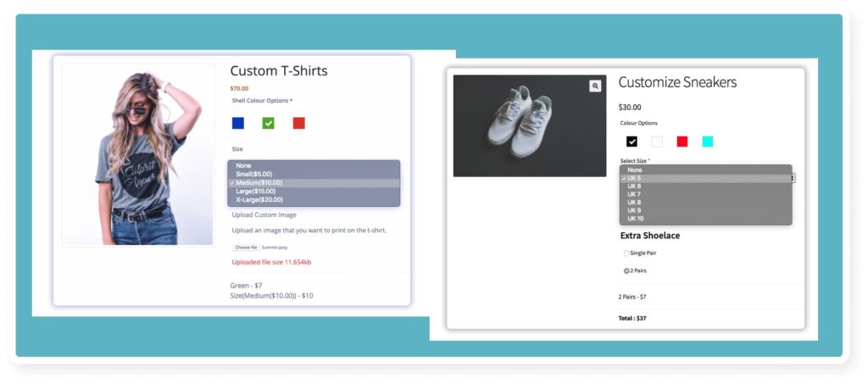
Task: Choose the black sneaker colour option
Action: (x=632, y=142)
